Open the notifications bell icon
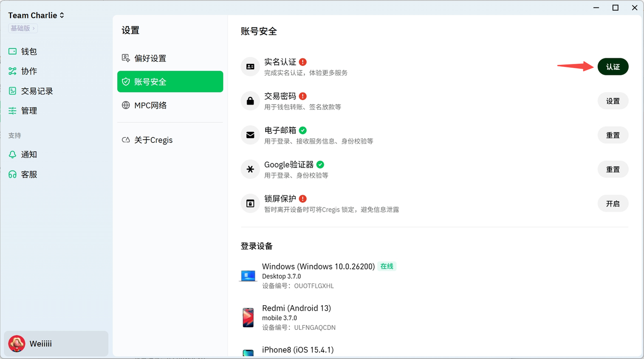 pyautogui.click(x=13, y=155)
